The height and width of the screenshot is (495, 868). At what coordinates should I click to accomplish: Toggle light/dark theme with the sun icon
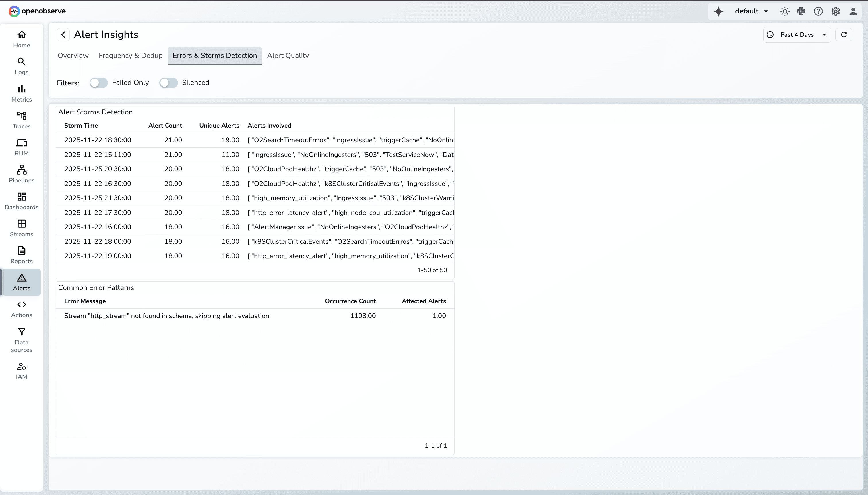(x=784, y=11)
